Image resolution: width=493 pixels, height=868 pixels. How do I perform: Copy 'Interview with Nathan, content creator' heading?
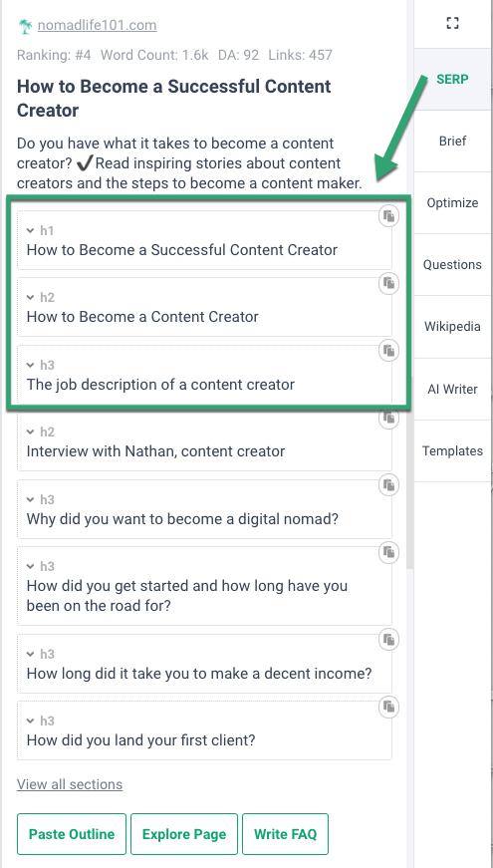389,418
